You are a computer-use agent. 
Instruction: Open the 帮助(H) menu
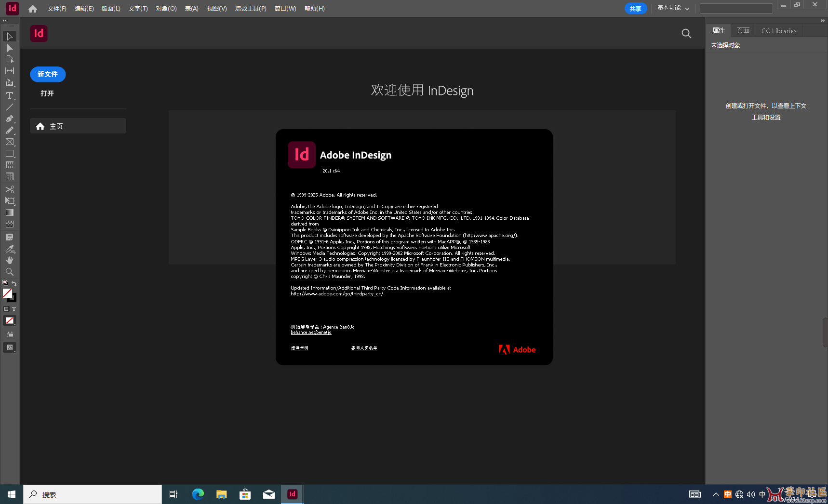point(315,9)
